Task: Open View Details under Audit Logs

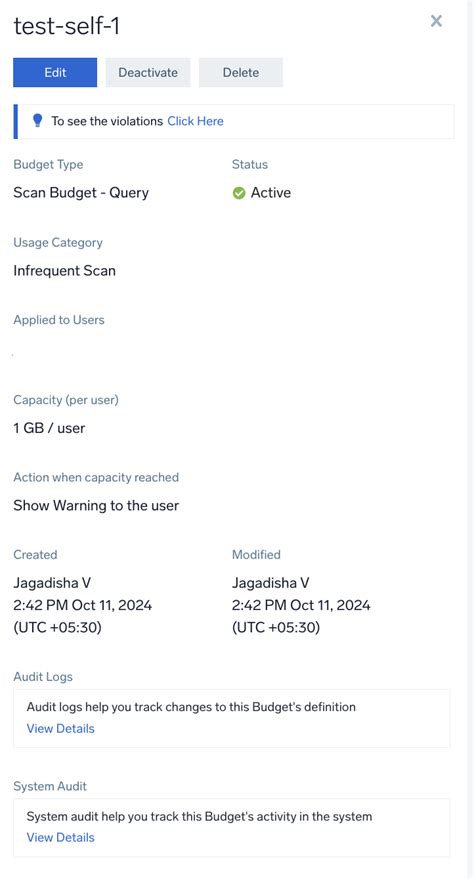Action: [61, 728]
